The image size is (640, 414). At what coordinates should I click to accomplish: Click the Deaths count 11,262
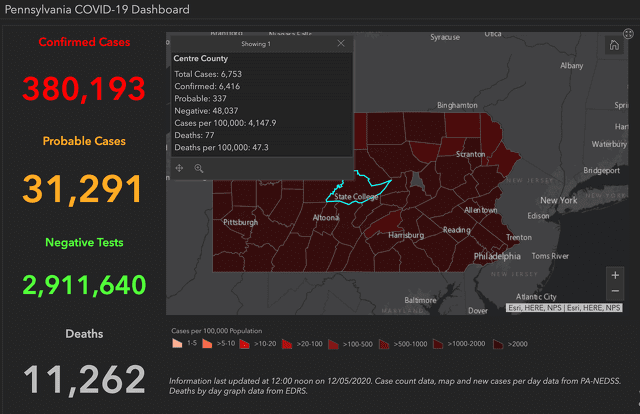83,380
